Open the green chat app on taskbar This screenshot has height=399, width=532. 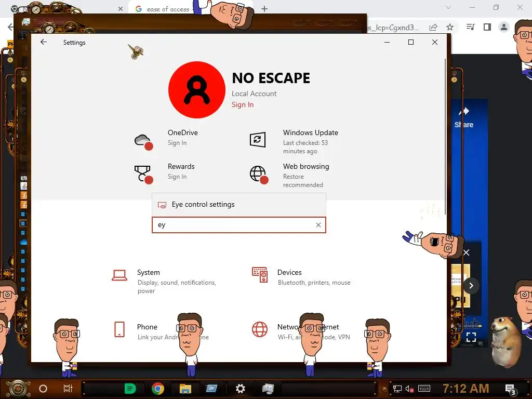[130, 389]
